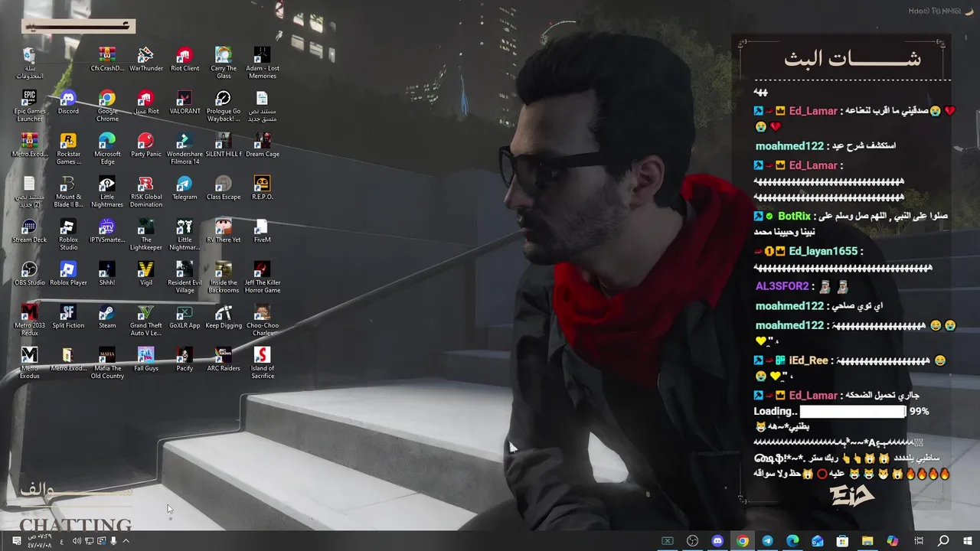This screenshot has height=551, width=980.
Task: Open taskbar Search magnifier
Action: pyautogui.click(x=943, y=541)
